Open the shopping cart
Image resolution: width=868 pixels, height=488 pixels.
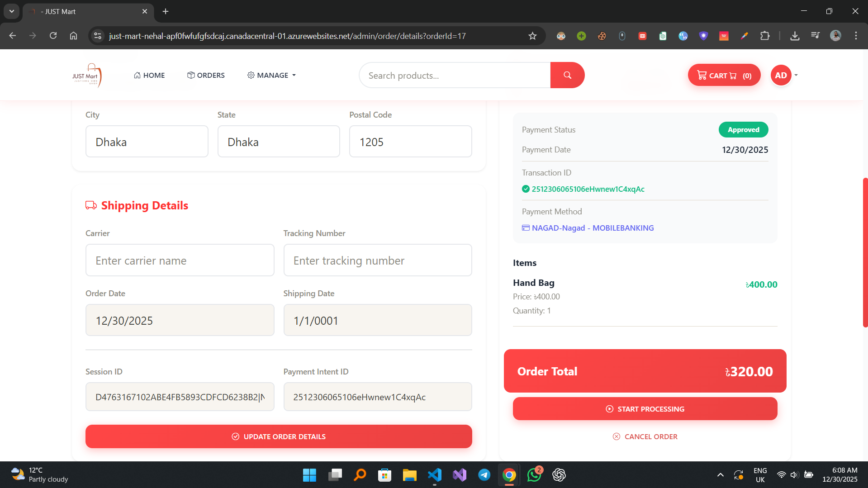pyautogui.click(x=723, y=75)
